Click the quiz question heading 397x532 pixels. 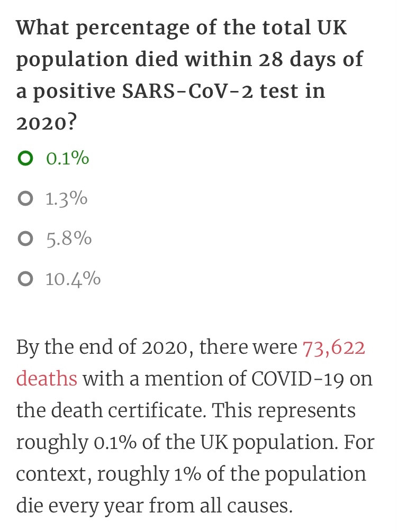point(190,75)
